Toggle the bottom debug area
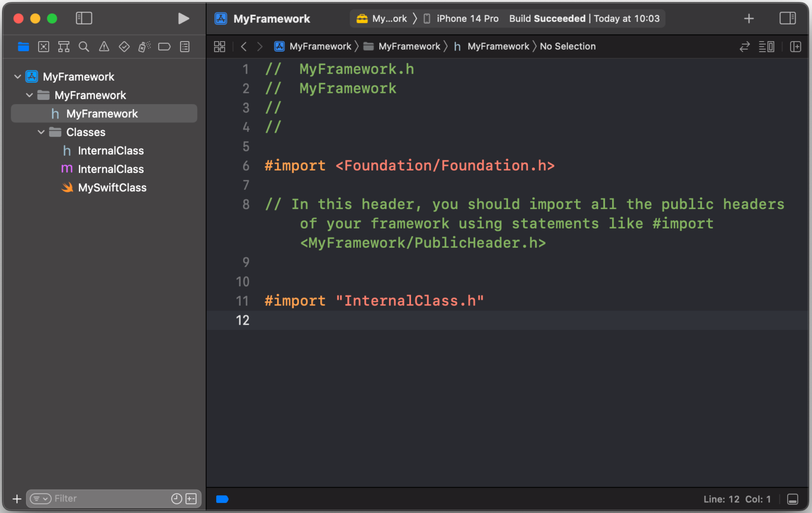This screenshot has height=513, width=812. 792,499
